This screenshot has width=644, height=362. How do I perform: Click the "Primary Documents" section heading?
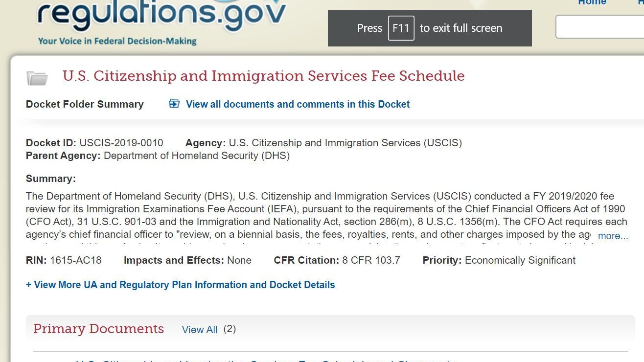coord(98,329)
